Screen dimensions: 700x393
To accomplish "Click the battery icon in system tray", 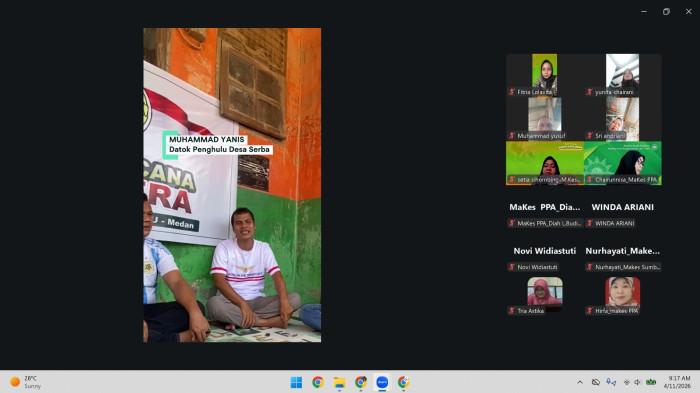I will pos(651,382).
